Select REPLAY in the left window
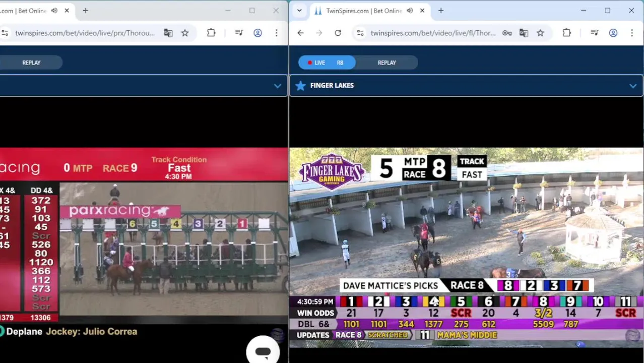Viewport: 644px width, 363px height. pyautogui.click(x=31, y=63)
